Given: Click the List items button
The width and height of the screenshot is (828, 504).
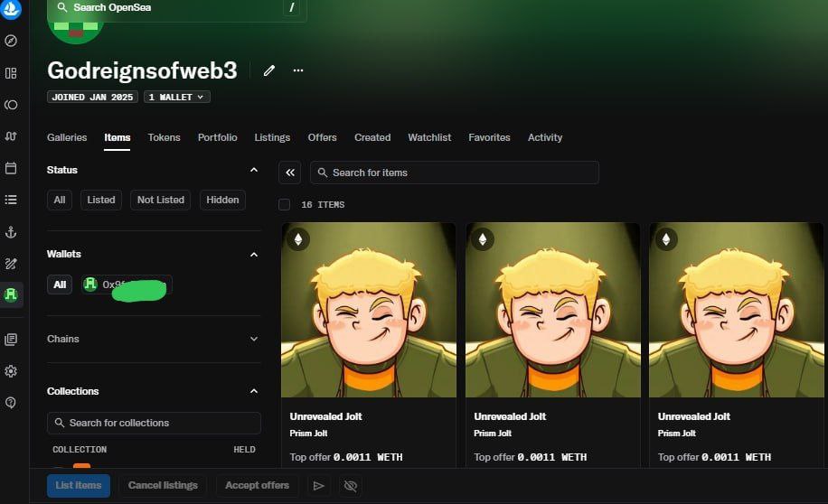Looking at the screenshot, I should [79, 486].
